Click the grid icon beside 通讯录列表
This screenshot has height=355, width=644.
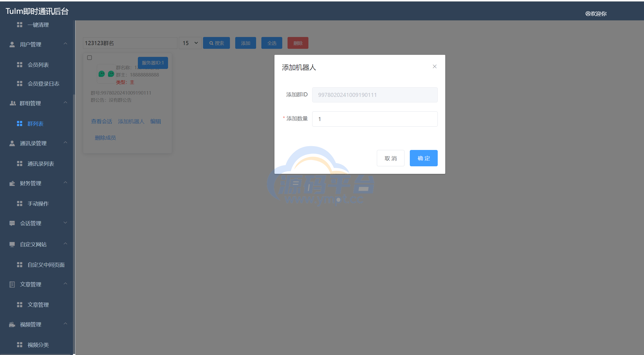click(20, 164)
